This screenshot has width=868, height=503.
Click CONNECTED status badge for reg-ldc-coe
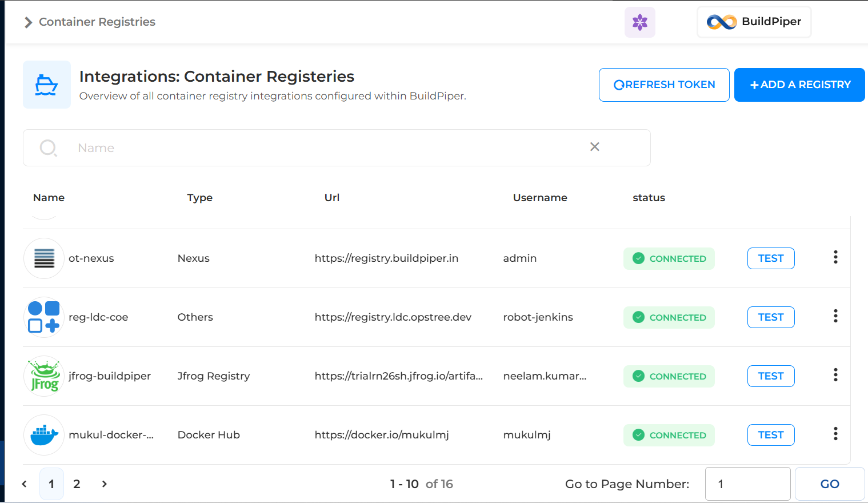click(x=669, y=317)
